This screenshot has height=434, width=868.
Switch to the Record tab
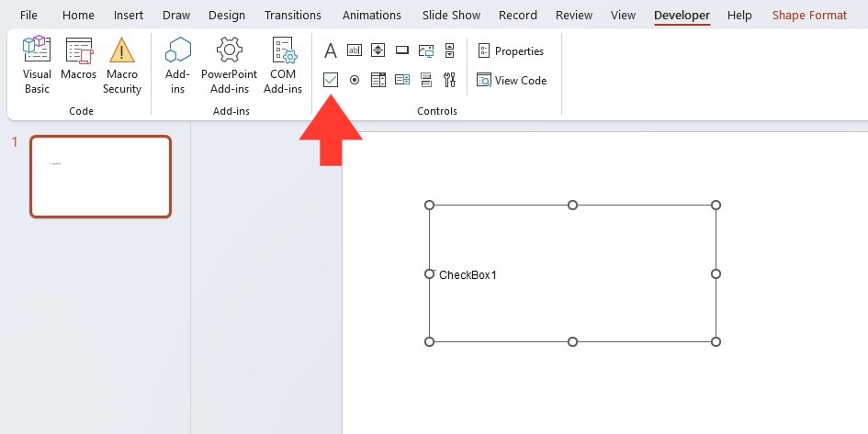(518, 15)
